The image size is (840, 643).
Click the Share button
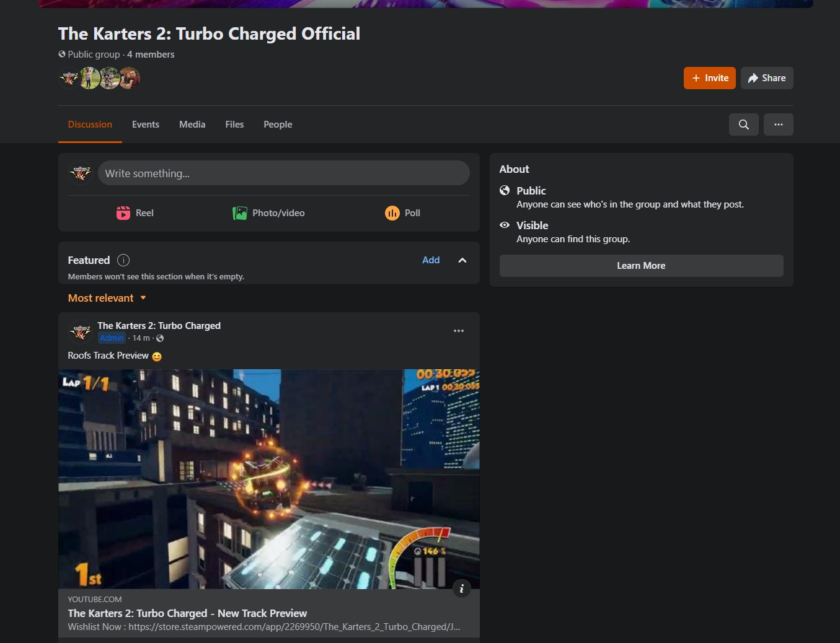766,78
